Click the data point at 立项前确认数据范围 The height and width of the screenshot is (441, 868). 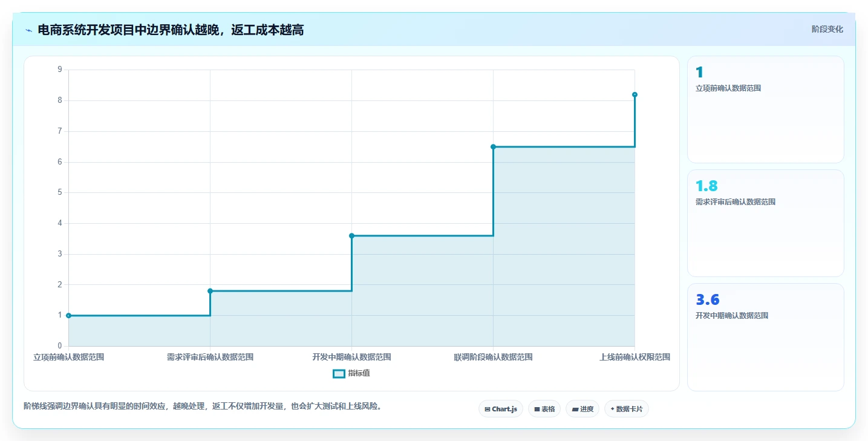tap(68, 315)
